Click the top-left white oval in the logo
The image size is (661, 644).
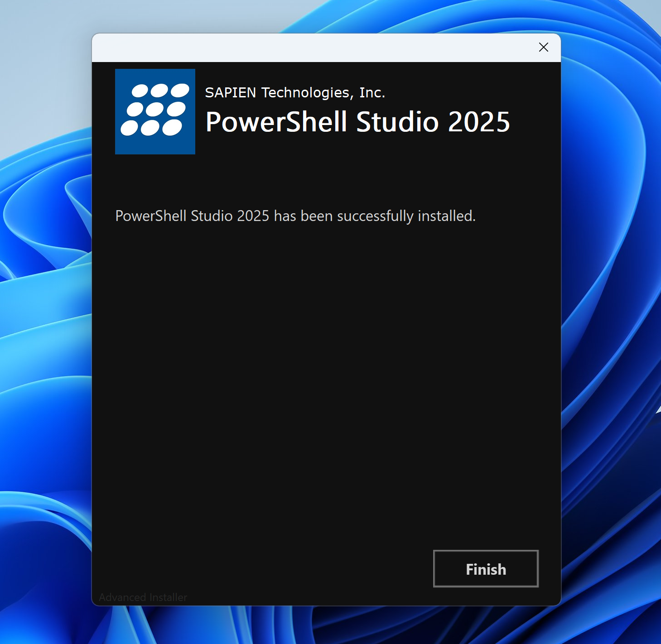[140, 91]
